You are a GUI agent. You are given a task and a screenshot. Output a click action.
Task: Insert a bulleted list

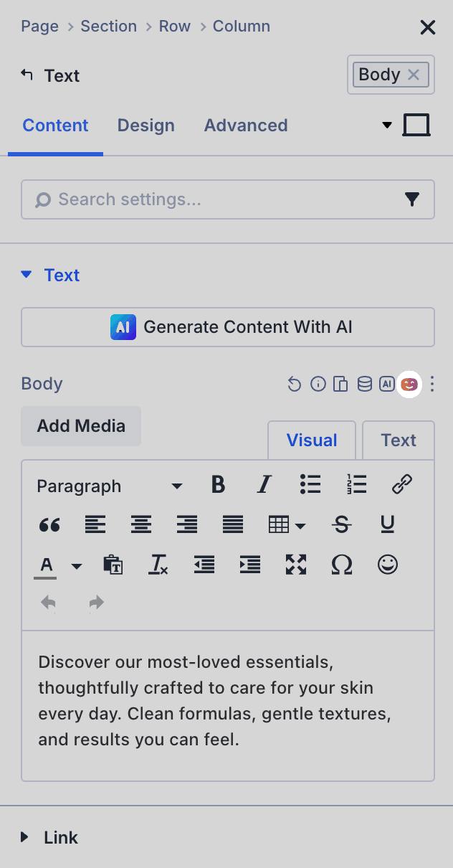click(x=310, y=486)
